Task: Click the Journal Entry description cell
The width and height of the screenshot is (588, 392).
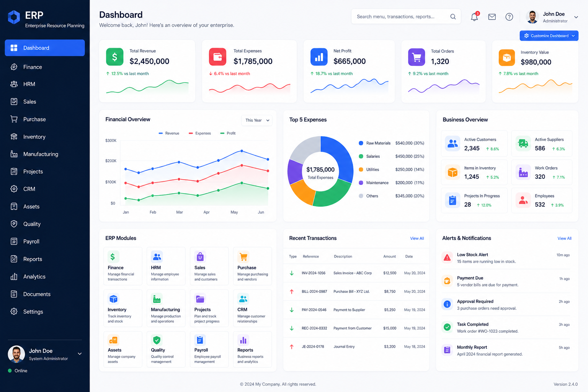Action: [344, 346]
